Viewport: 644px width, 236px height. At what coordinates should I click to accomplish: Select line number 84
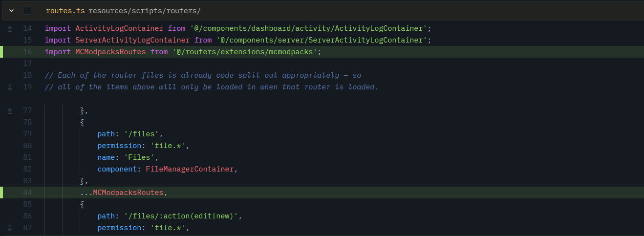tap(27, 193)
